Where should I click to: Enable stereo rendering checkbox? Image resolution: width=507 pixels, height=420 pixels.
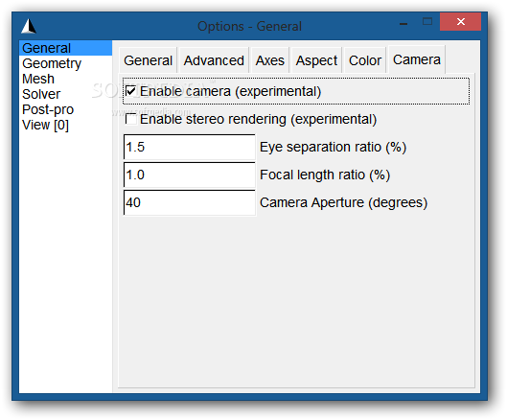[130, 119]
